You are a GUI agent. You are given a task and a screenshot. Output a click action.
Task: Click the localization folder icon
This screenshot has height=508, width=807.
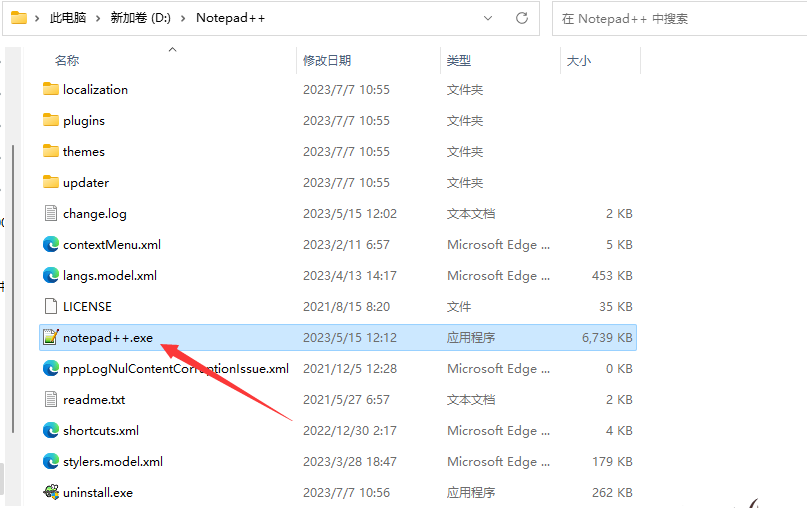(51, 89)
